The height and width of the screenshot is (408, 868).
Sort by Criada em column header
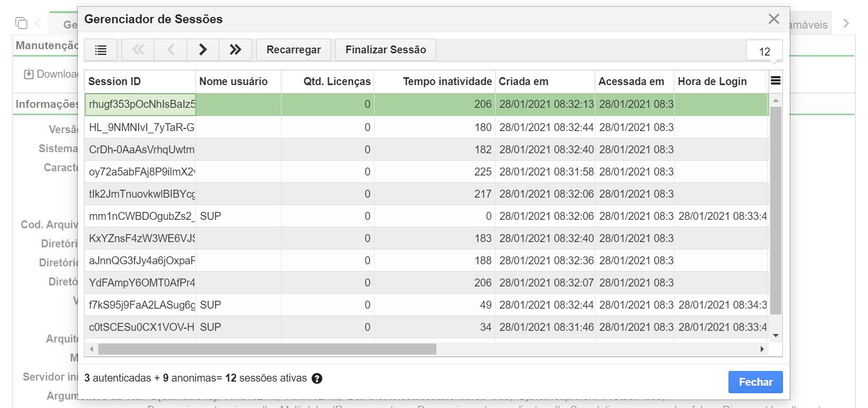point(545,81)
